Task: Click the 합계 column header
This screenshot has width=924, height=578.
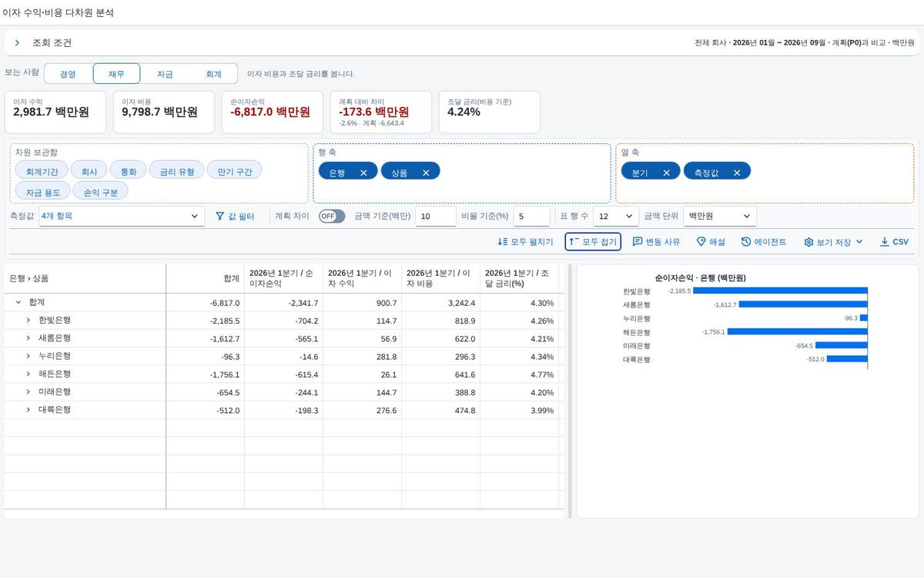Action: pos(205,278)
